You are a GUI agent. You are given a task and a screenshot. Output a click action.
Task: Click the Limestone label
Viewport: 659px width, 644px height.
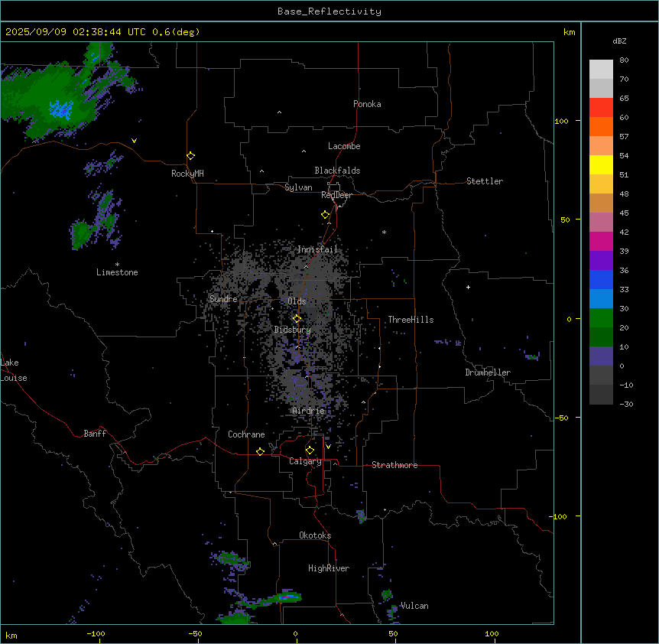pos(117,272)
